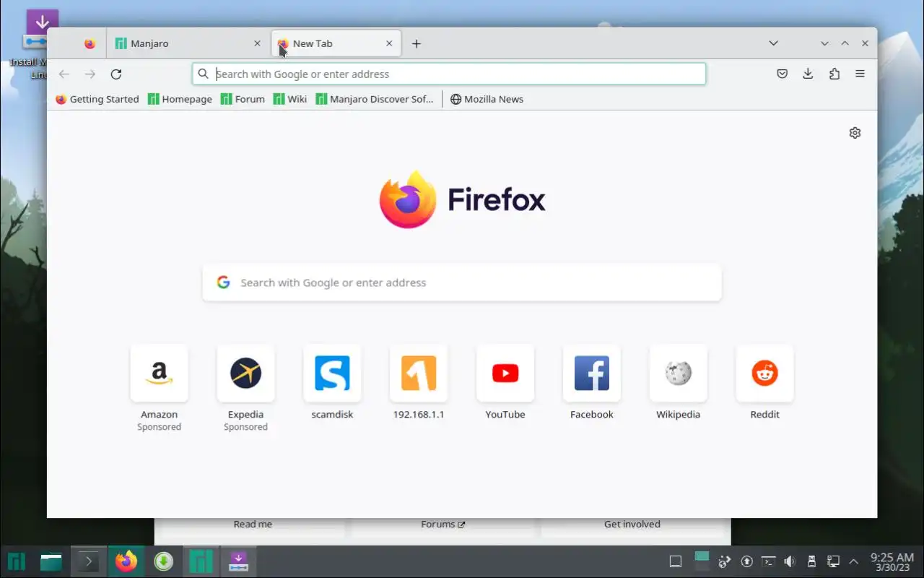Open the web browser integration tray icon
Image resolution: width=924 pixels, height=578 pixels.
[725, 561]
